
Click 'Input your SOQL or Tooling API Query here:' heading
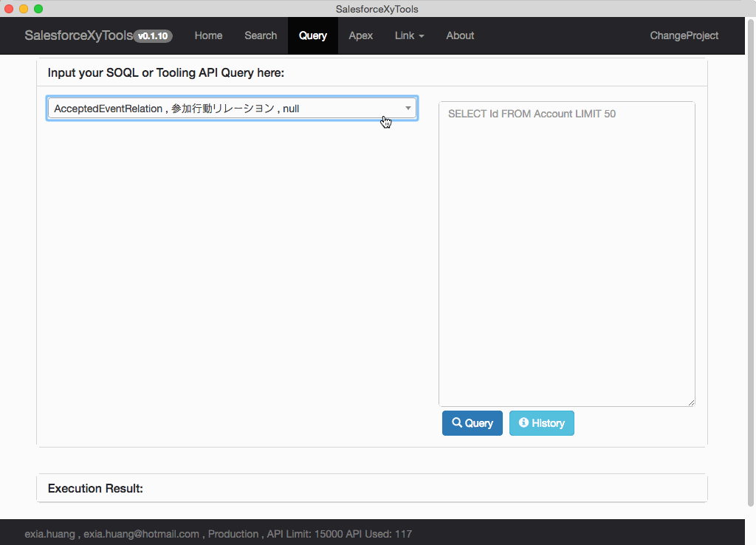(x=166, y=73)
